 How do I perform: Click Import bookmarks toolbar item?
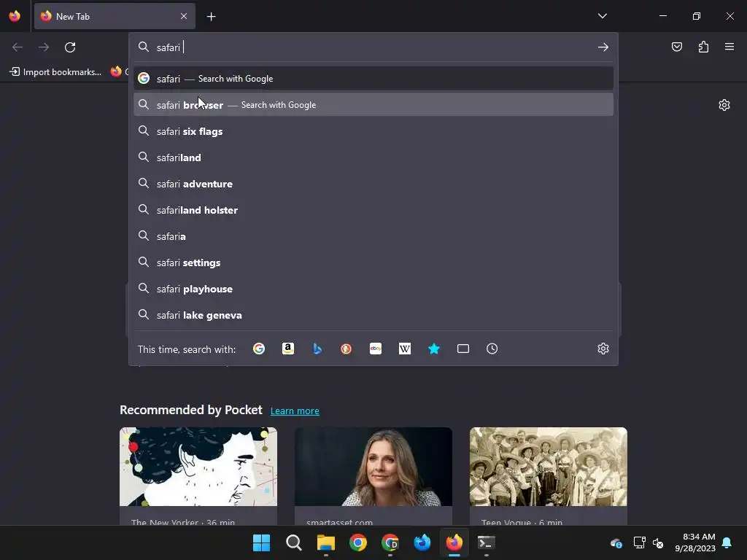[55, 72]
